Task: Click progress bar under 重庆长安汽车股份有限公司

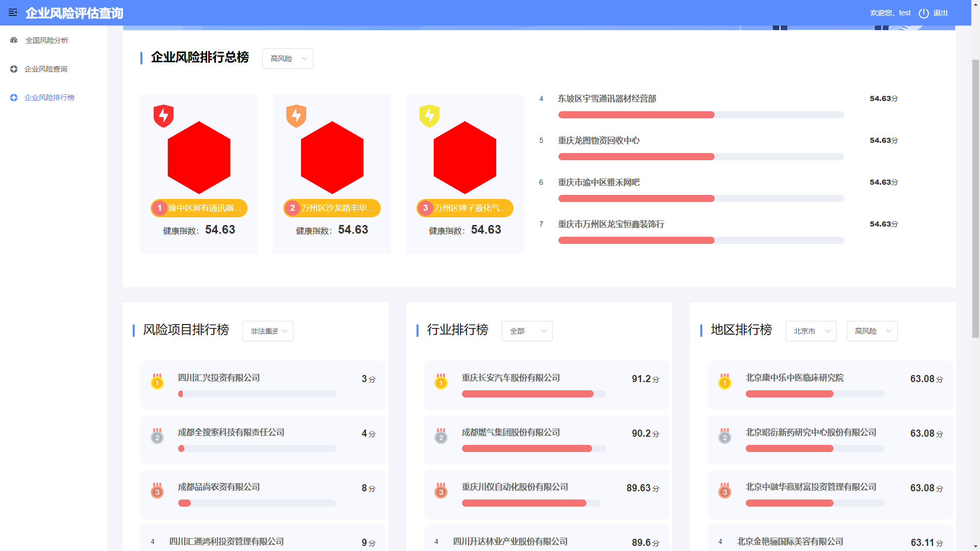Action: point(534,394)
